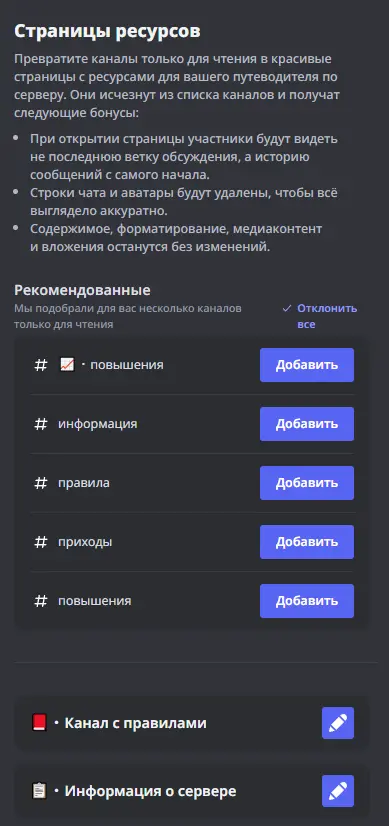Click the chart emoji in повышения channel
Image resolution: width=389 pixels, height=826 pixels.
67,365
